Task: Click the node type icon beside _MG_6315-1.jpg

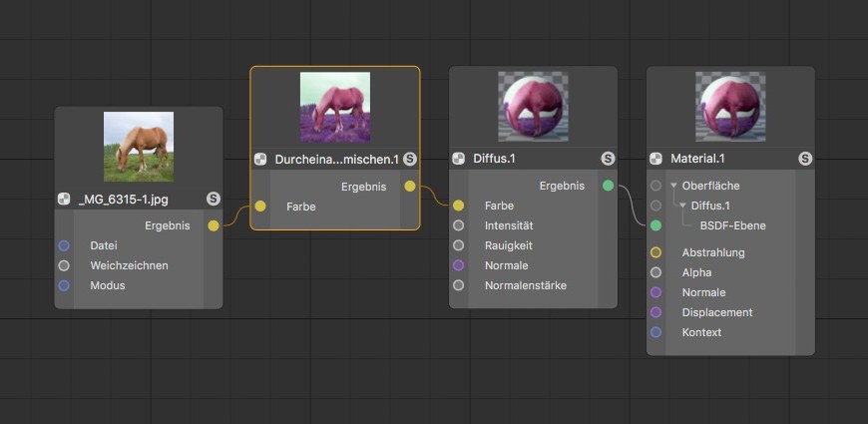Action: pos(64,200)
